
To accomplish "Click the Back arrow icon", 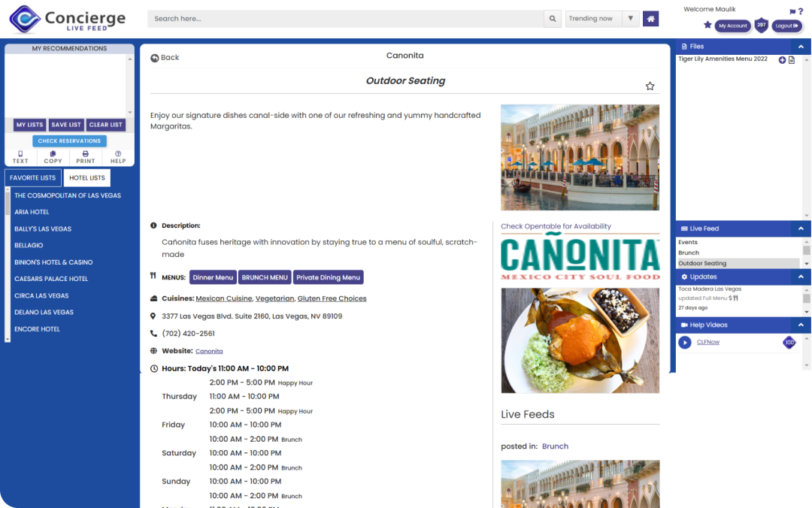I will point(154,58).
